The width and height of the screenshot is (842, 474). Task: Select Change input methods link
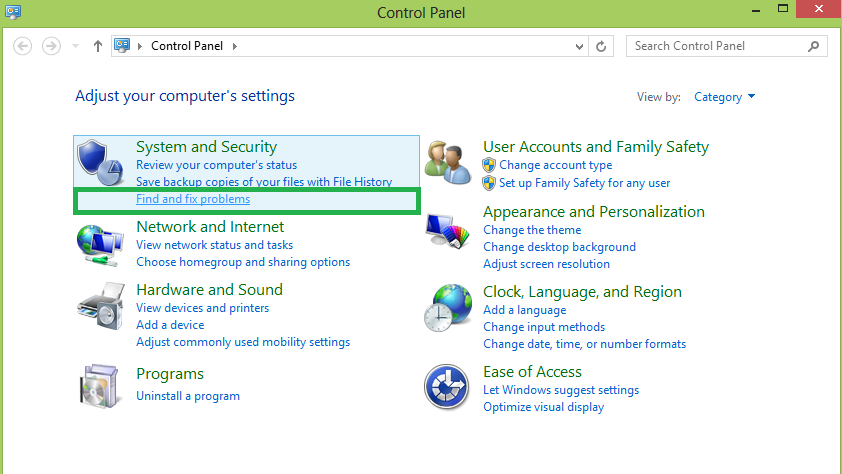544,327
